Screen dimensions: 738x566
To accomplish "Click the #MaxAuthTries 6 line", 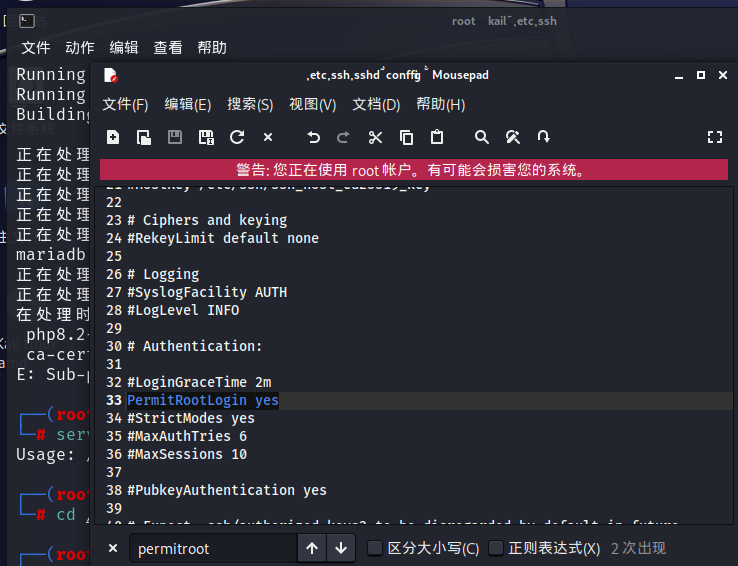I will [x=187, y=436].
